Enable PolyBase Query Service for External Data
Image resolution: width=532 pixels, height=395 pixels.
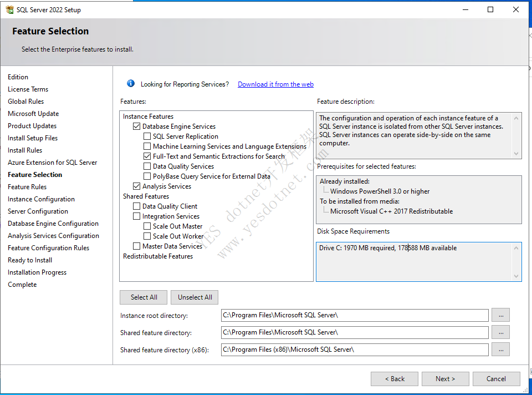point(147,176)
